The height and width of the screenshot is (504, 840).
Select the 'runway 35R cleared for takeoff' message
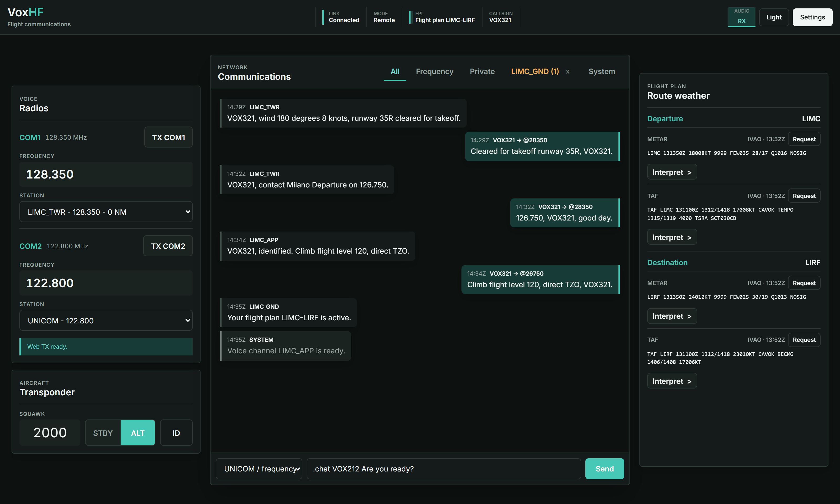pyautogui.click(x=343, y=113)
